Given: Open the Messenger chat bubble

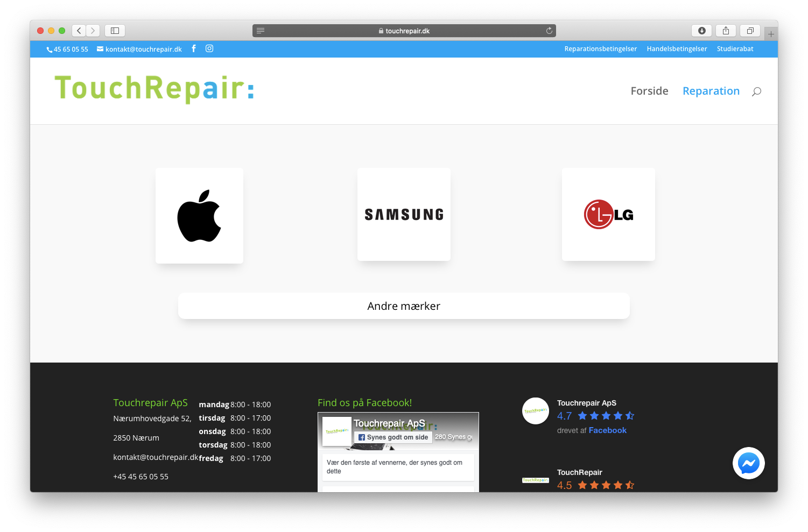Looking at the screenshot, I should click(x=748, y=463).
